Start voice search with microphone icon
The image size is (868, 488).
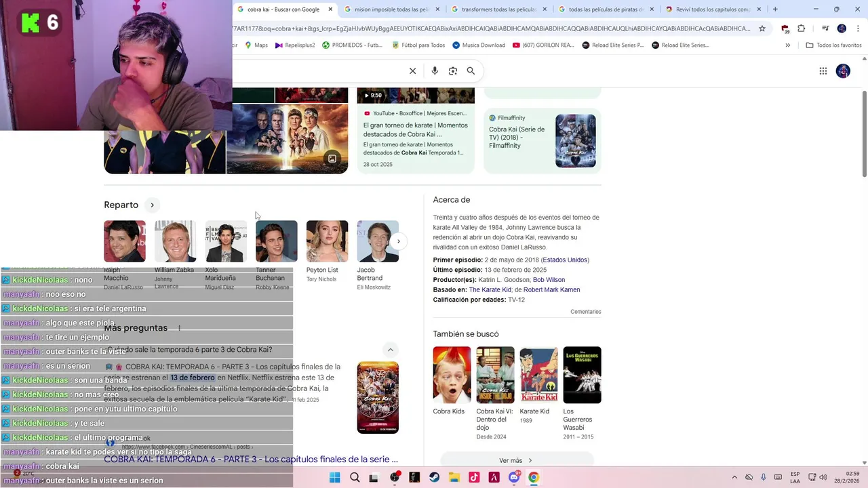coord(435,70)
